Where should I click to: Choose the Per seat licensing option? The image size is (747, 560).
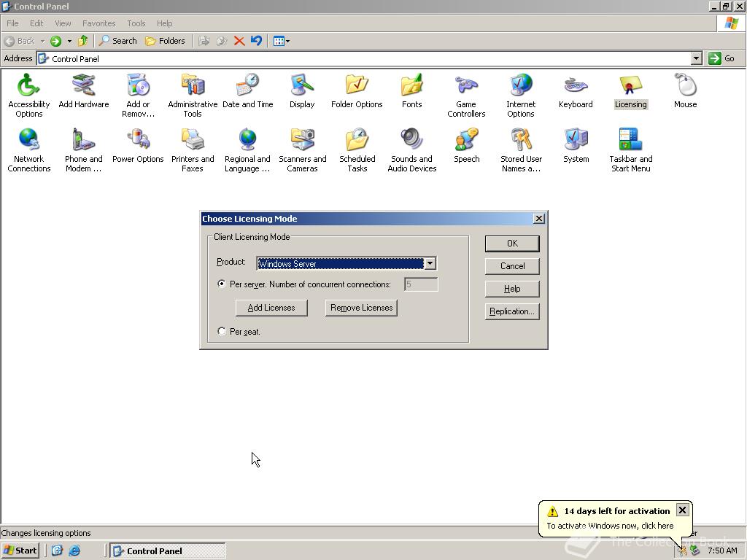click(x=222, y=331)
